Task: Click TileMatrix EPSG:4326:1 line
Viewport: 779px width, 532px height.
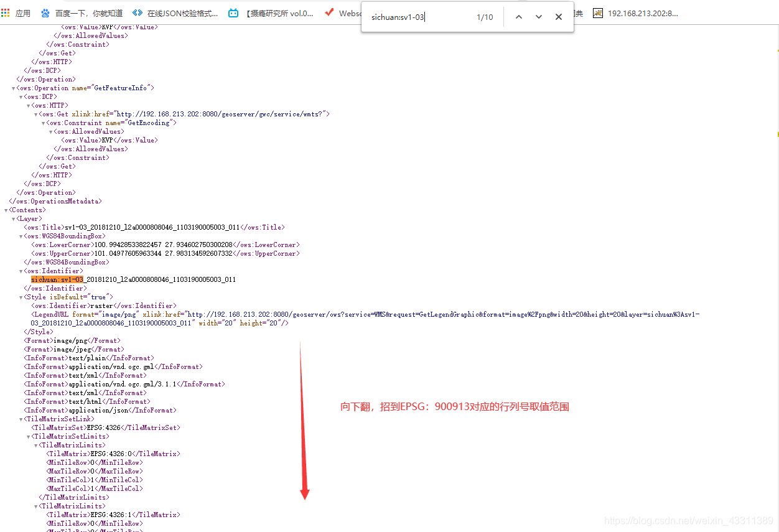Action: [113, 515]
